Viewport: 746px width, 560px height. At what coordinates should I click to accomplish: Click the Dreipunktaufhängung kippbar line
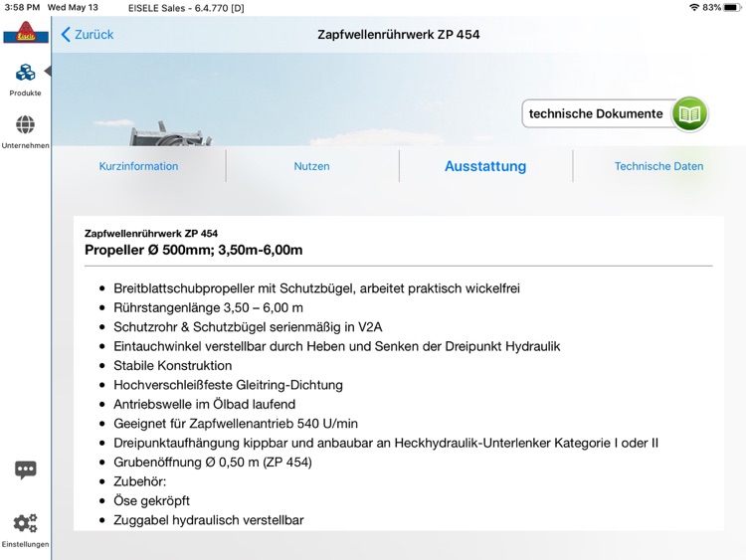(x=386, y=443)
